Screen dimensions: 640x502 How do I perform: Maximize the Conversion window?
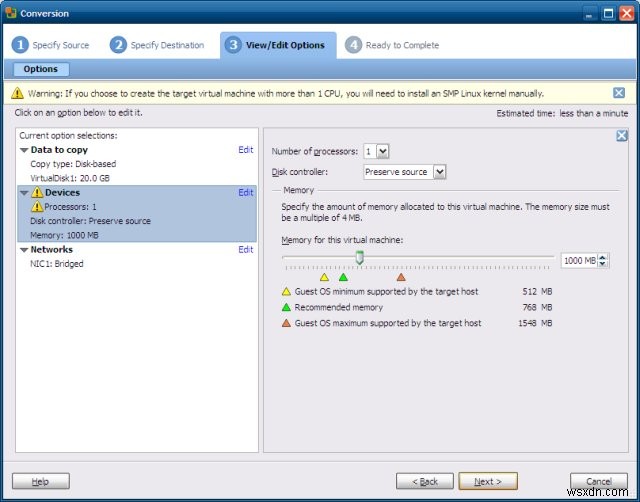(x=608, y=14)
